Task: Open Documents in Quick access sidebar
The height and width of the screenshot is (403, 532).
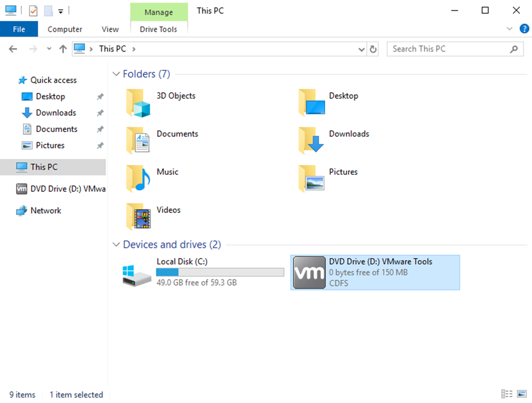Action: point(56,129)
